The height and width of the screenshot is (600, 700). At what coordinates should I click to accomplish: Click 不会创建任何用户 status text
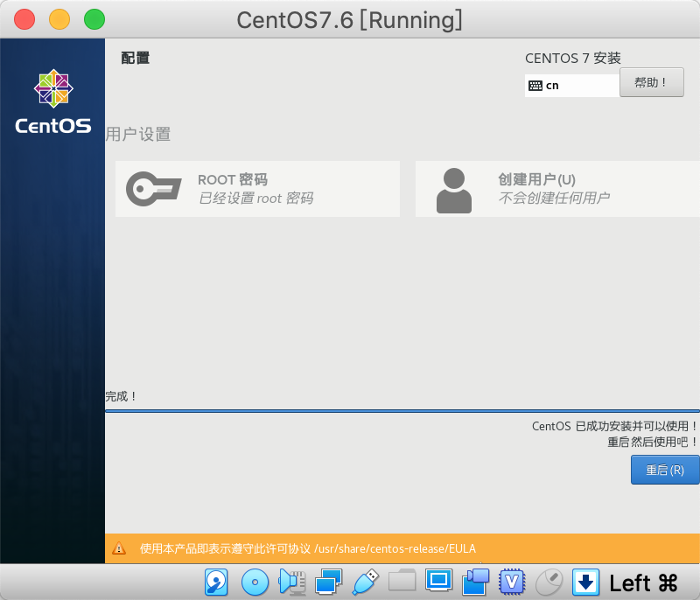click(x=554, y=198)
